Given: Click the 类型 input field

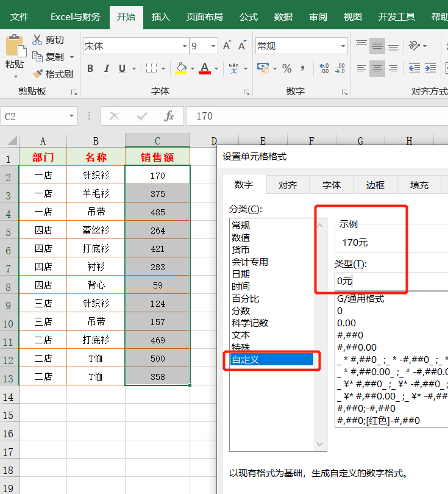Looking at the screenshot, I should tap(391, 281).
